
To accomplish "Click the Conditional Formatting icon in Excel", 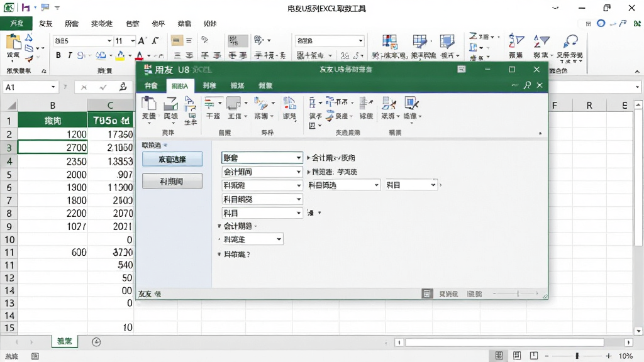I will 389,41.
